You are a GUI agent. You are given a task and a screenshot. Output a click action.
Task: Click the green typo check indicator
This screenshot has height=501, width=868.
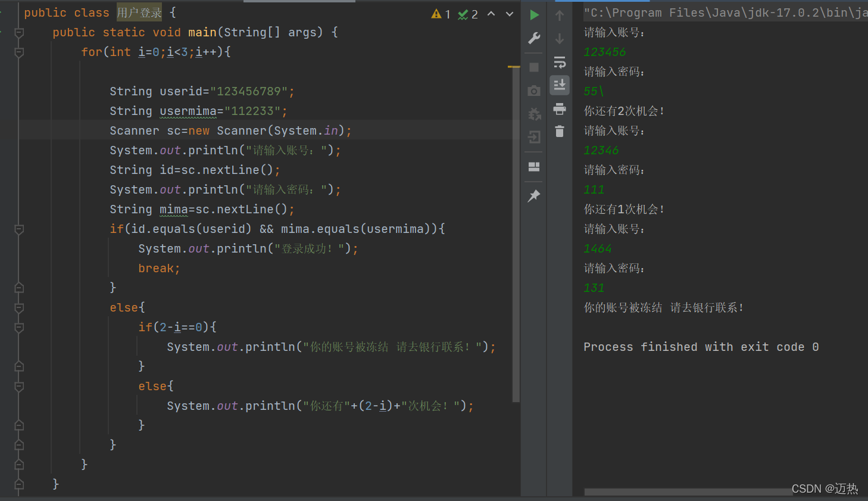pos(463,14)
